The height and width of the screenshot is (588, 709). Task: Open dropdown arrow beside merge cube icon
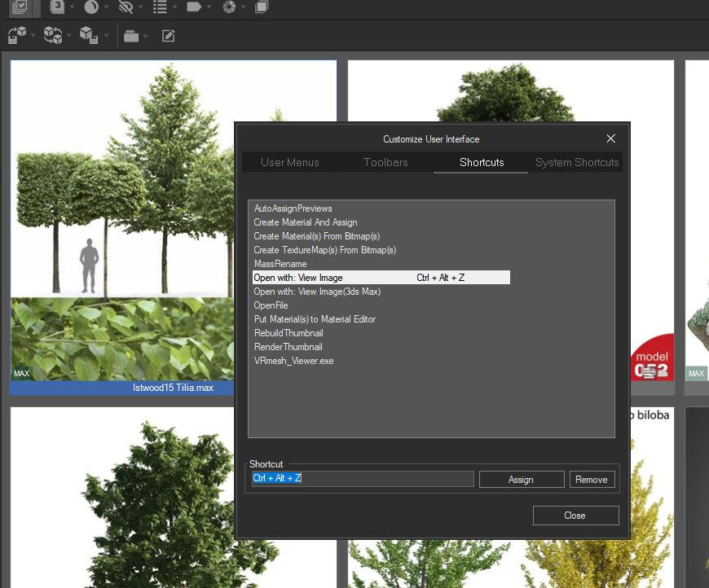33,35
